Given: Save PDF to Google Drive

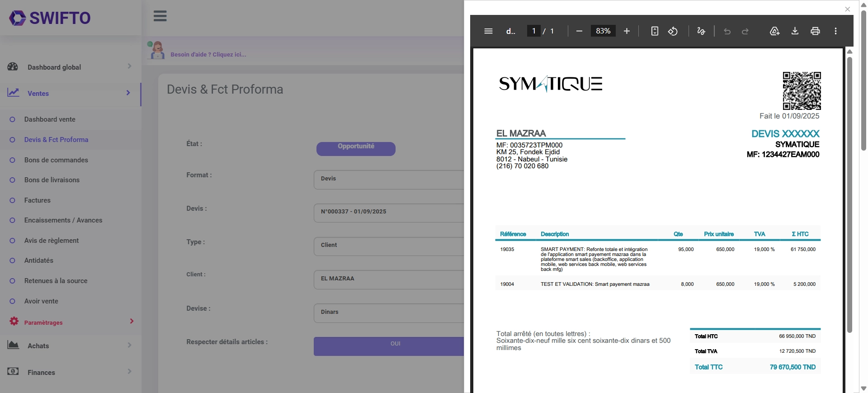Looking at the screenshot, I should point(774,31).
